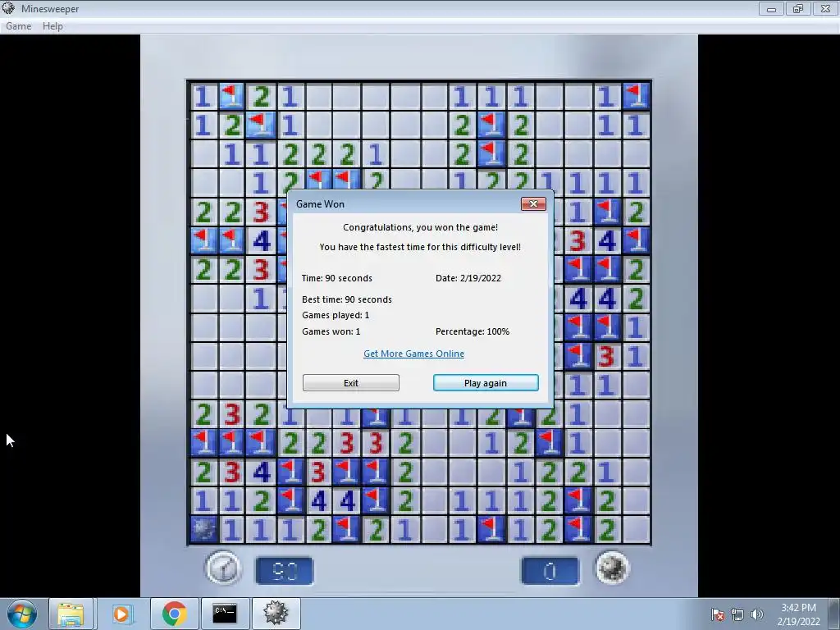Open the Help menu
840x630 pixels.
pos(52,25)
